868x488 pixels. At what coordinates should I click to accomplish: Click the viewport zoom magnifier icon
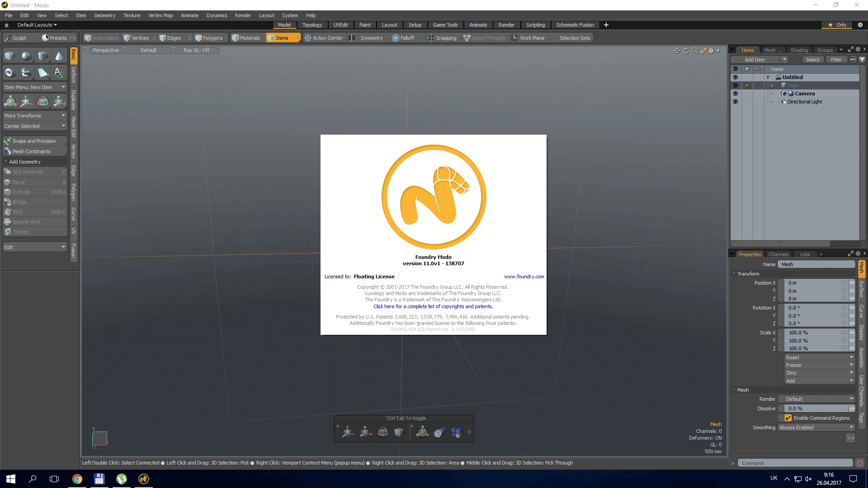click(x=695, y=51)
